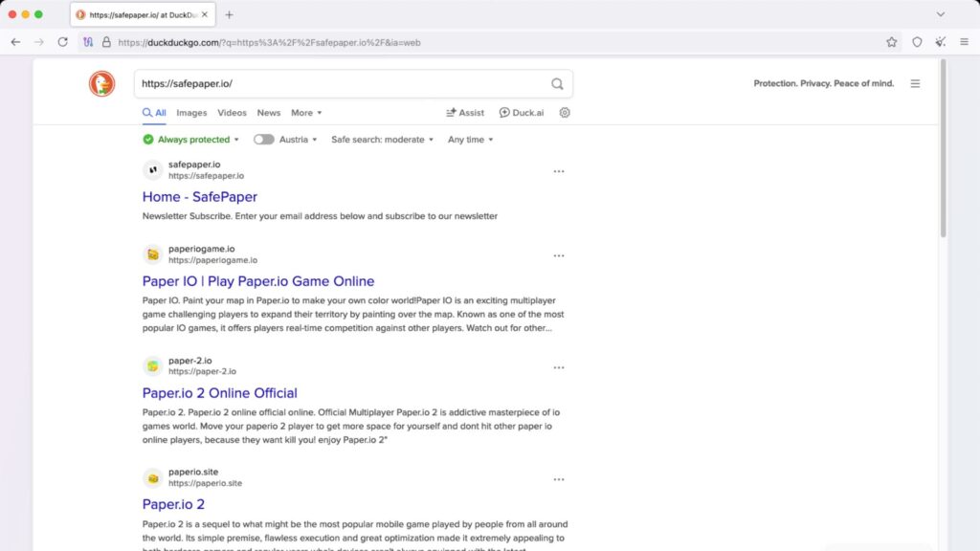The image size is (980, 551).
Task: Select the browser tab titled safepaper.io at DuckDuckGo
Action: pyautogui.click(x=144, y=14)
